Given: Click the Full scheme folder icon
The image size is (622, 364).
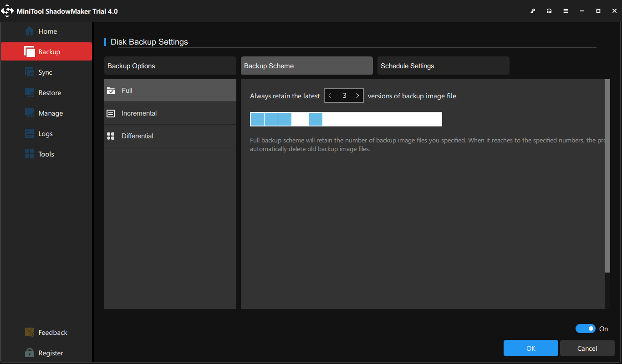Looking at the screenshot, I should pos(111,91).
